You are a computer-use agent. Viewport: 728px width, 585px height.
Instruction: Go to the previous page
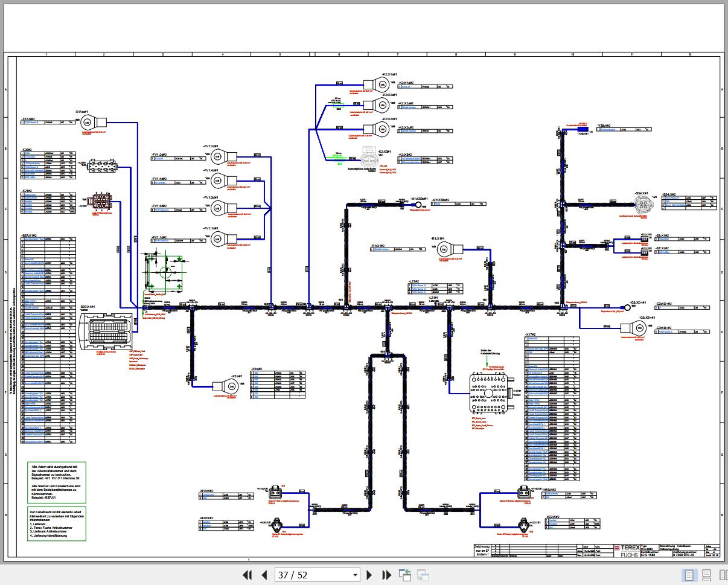(264, 575)
